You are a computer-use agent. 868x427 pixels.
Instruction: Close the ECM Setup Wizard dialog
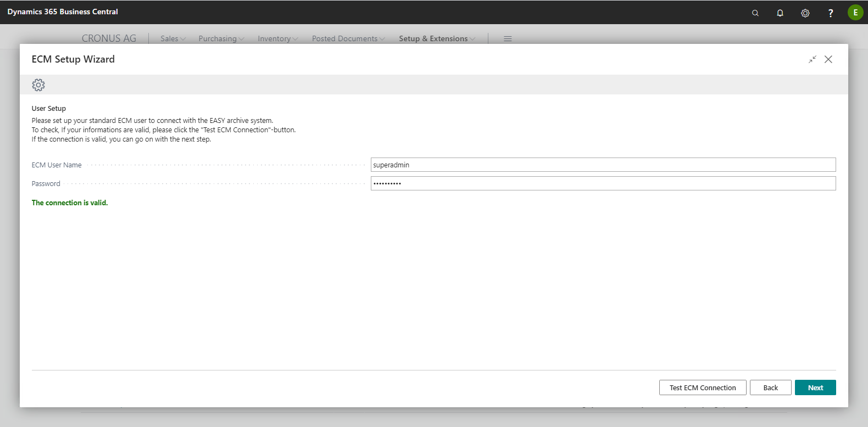click(x=828, y=59)
